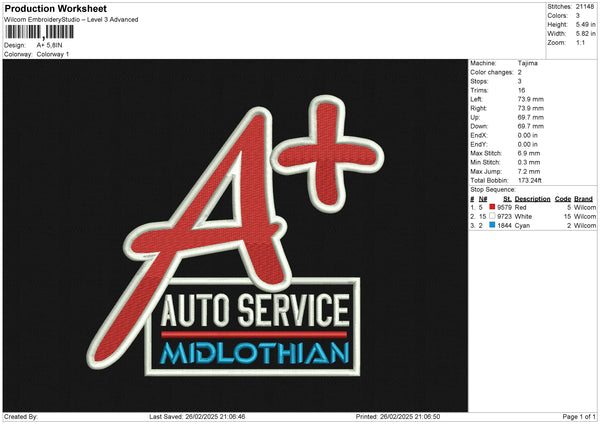600x424 pixels.
Task: Click stitch number '9579' in Red row
Action: pyautogui.click(x=504, y=207)
